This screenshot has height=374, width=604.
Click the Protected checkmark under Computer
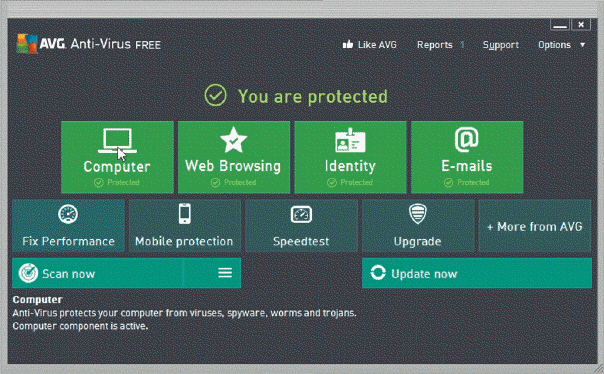click(x=99, y=183)
